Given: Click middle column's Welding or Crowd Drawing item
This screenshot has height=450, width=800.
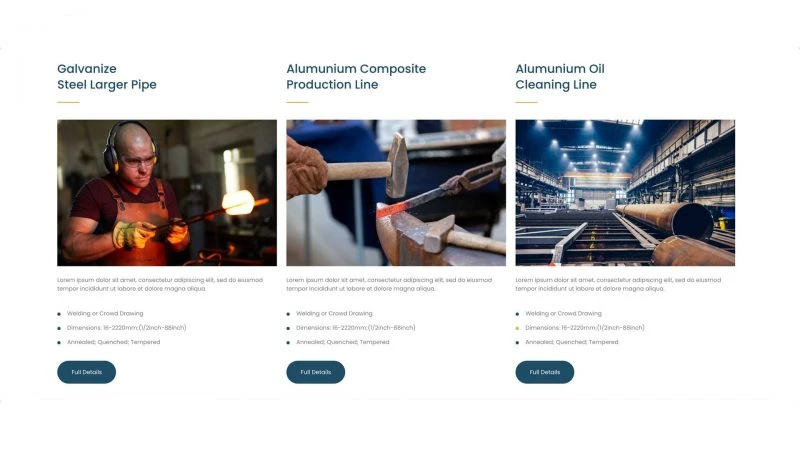Looking at the screenshot, I should [334, 313].
